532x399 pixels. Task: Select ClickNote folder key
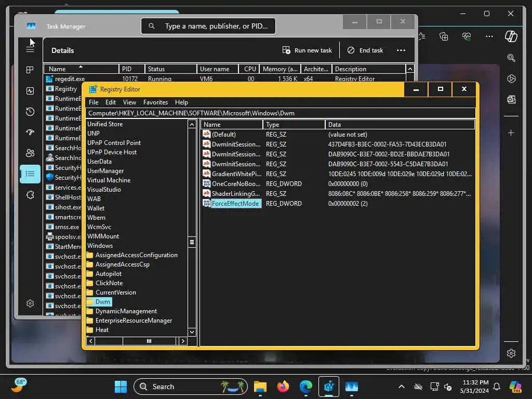point(105,283)
